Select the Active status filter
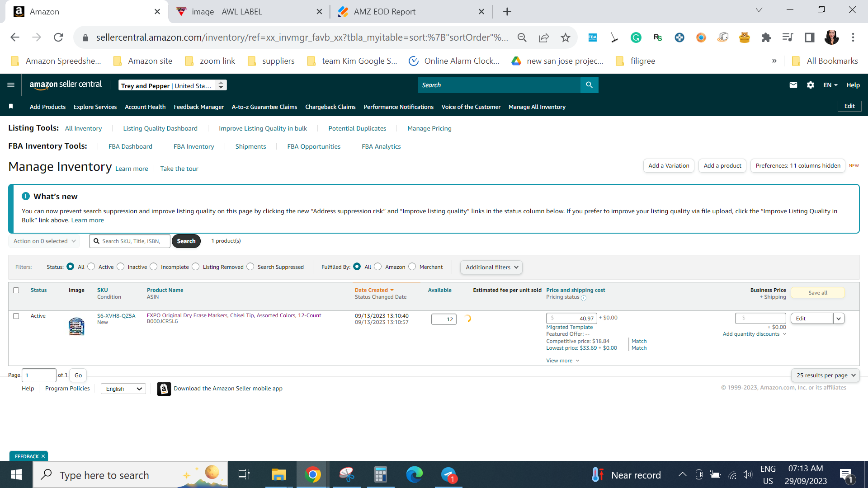 click(91, 267)
